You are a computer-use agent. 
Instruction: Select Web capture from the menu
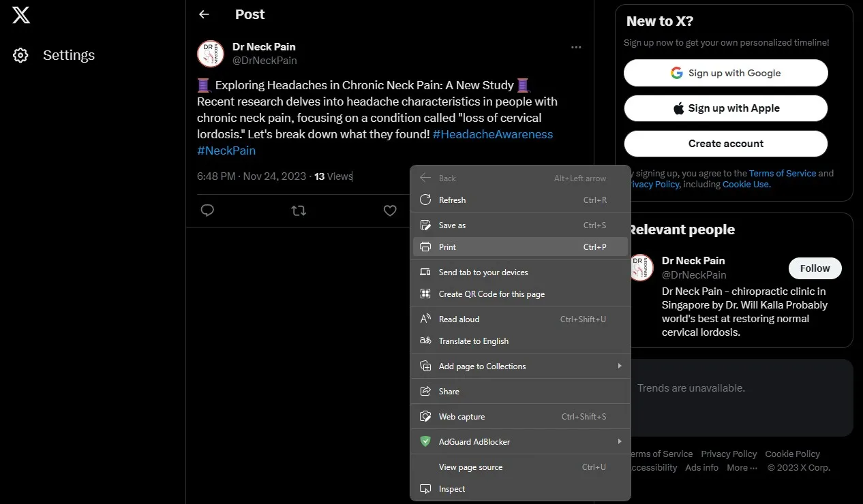pyautogui.click(x=461, y=416)
